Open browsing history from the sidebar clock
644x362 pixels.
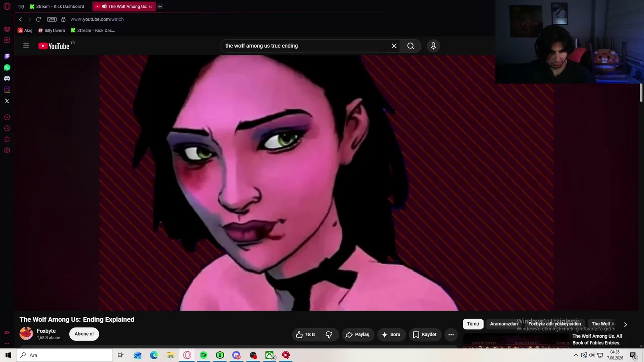click(7, 128)
